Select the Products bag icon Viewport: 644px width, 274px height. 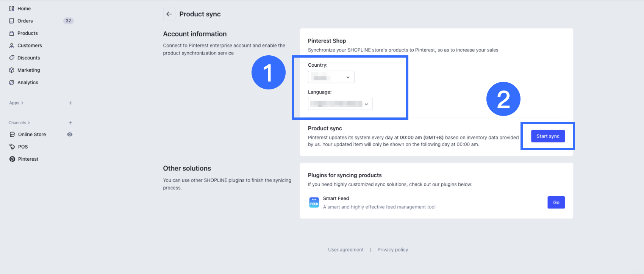click(12, 33)
